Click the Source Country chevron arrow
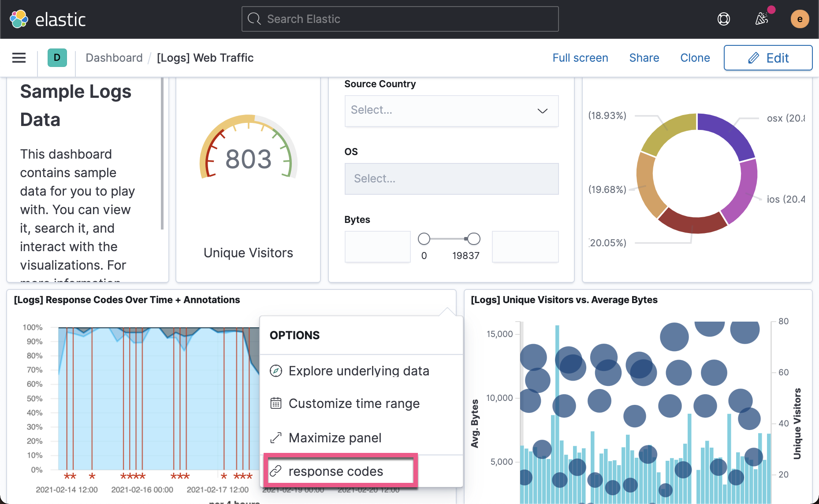The image size is (819, 504). pos(542,111)
